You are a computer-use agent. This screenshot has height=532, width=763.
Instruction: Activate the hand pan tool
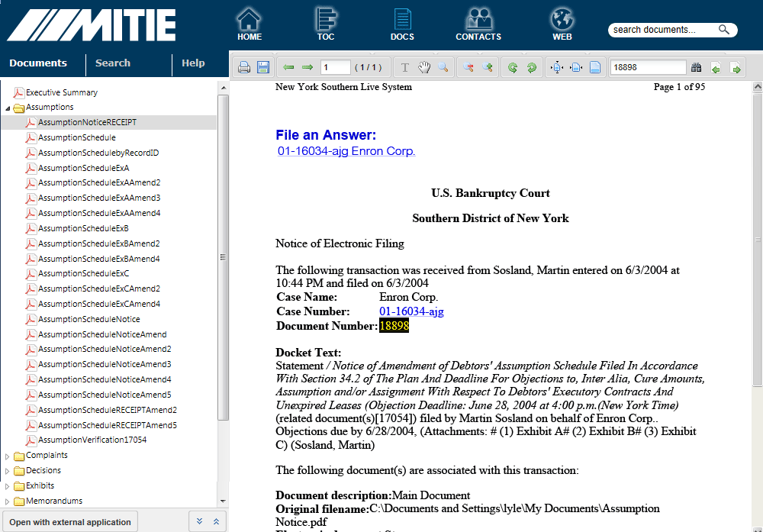[423, 67]
